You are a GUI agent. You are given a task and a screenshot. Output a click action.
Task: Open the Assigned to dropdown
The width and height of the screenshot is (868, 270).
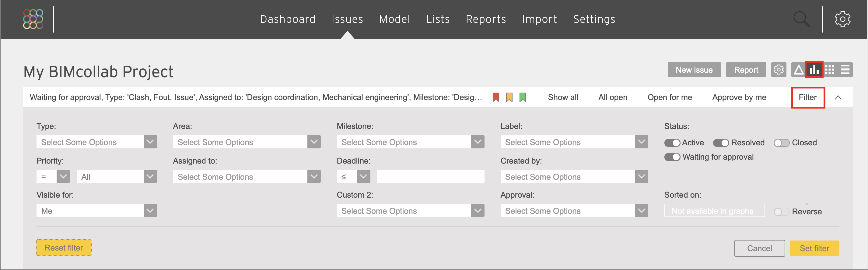click(247, 176)
